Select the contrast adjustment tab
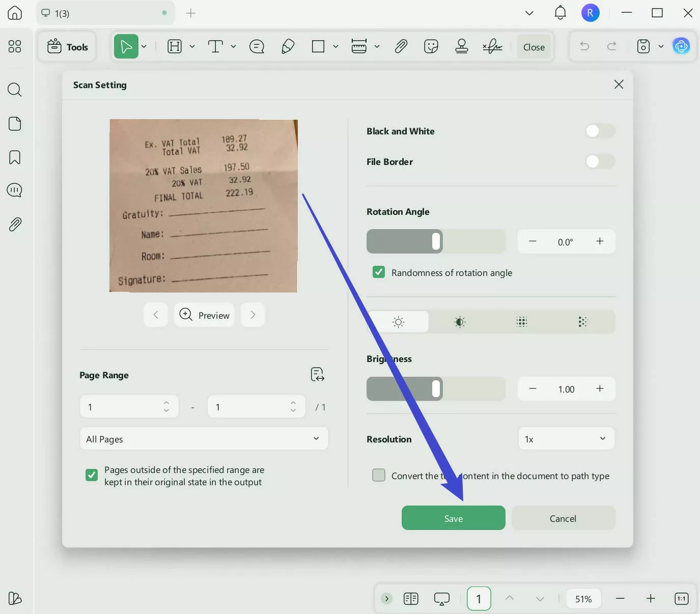 pos(460,322)
